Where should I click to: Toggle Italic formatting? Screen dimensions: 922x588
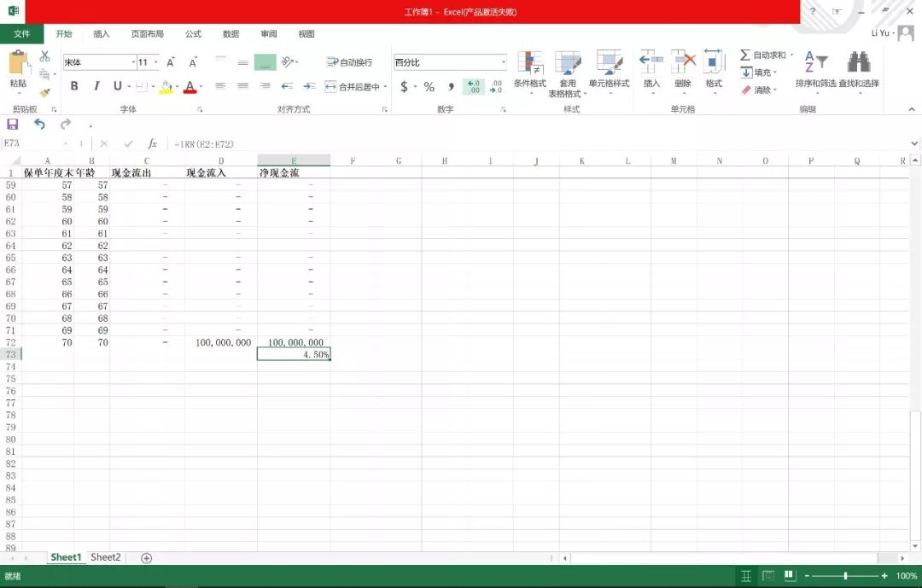coord(96,86)
